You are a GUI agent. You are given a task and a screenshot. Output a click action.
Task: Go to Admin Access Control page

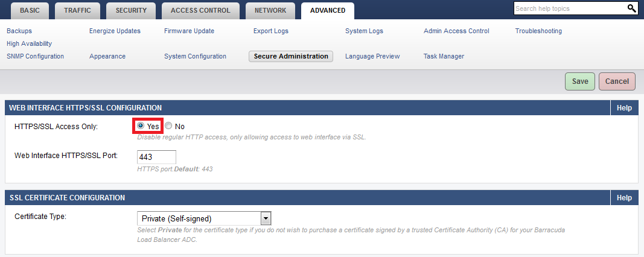456,31
